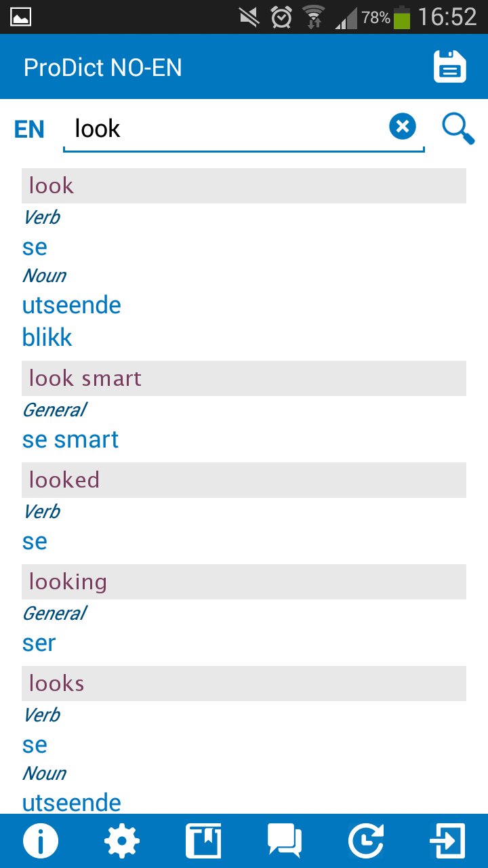Open the info icon in bottom bar
This screenshot has width=488, height=868.
click(41, 841)
